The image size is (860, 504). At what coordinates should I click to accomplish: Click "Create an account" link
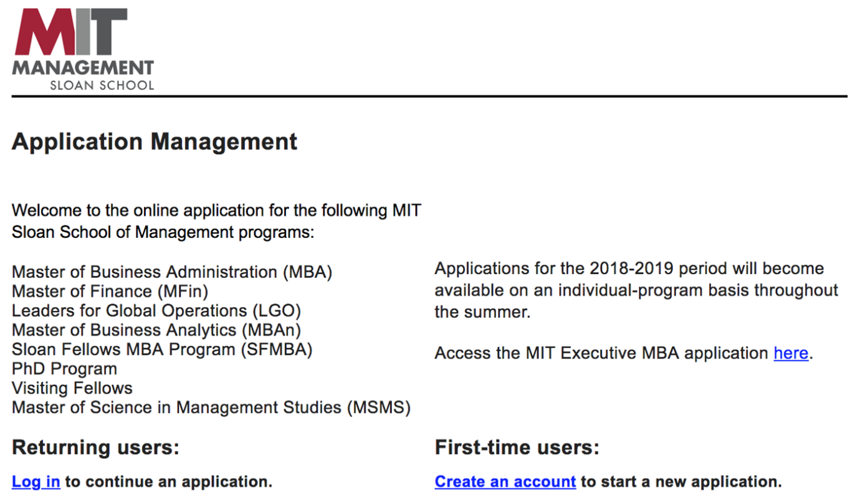(x=505, y=482)
